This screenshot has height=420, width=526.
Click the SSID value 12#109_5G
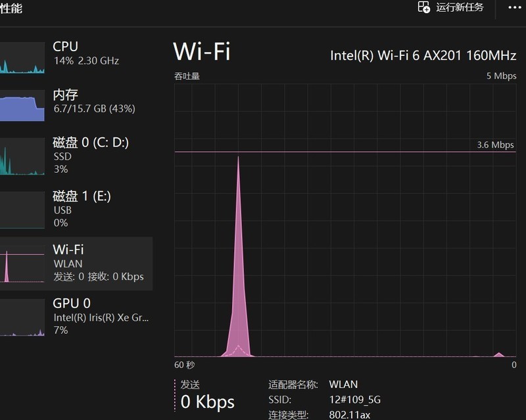tap(355, 400)
